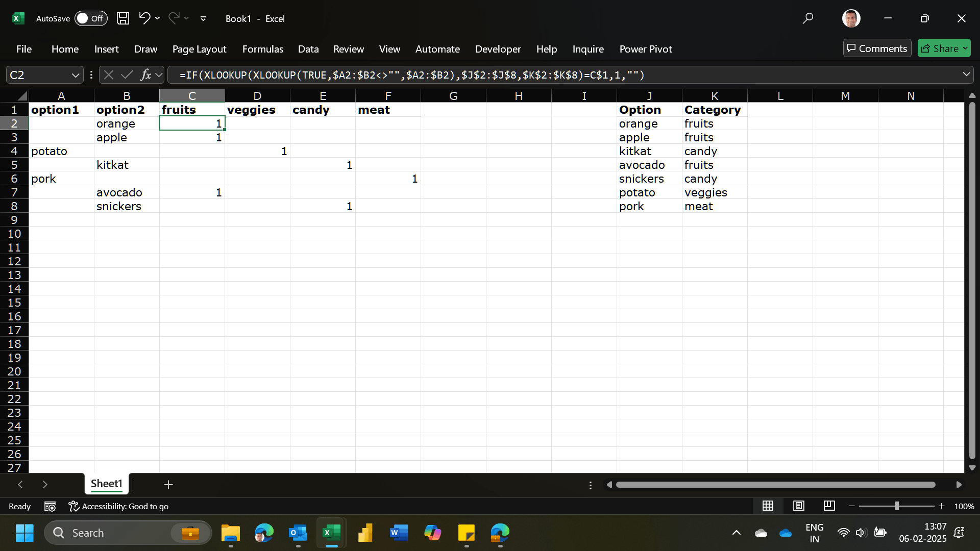The height and width of the screenshot is (551, 980).
Task: Go to the previous sheet arrow
Action: 20,485
